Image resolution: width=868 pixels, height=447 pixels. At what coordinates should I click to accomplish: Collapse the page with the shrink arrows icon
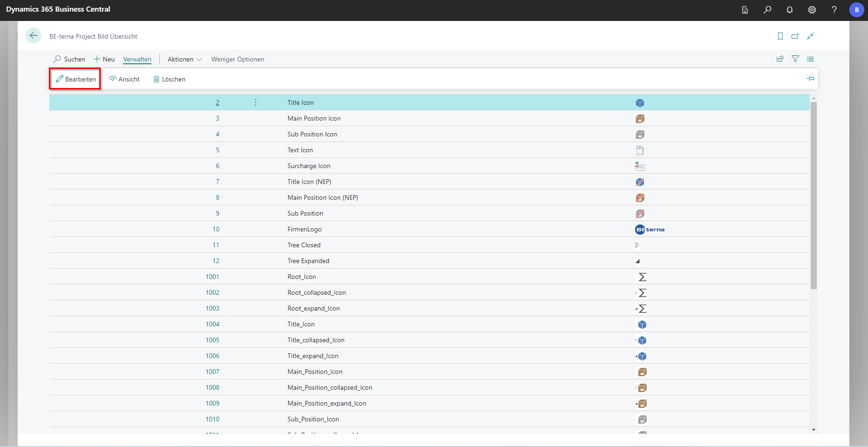(811, 36)
